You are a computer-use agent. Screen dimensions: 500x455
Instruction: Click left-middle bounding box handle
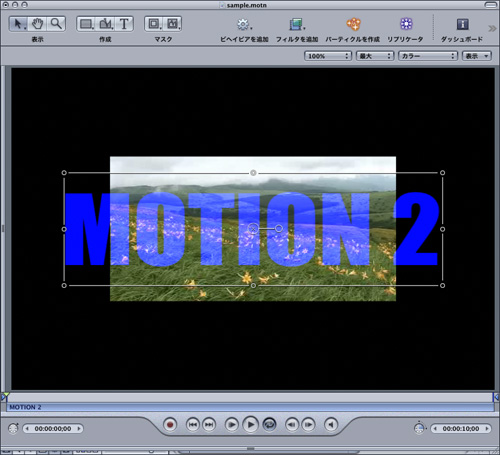tap(64, 229)
